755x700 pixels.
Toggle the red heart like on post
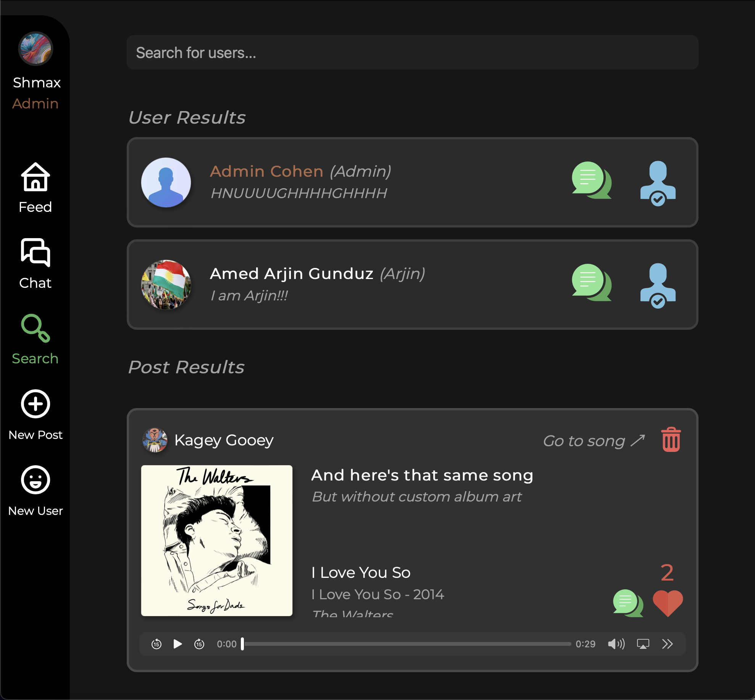[x=667, y=603]
